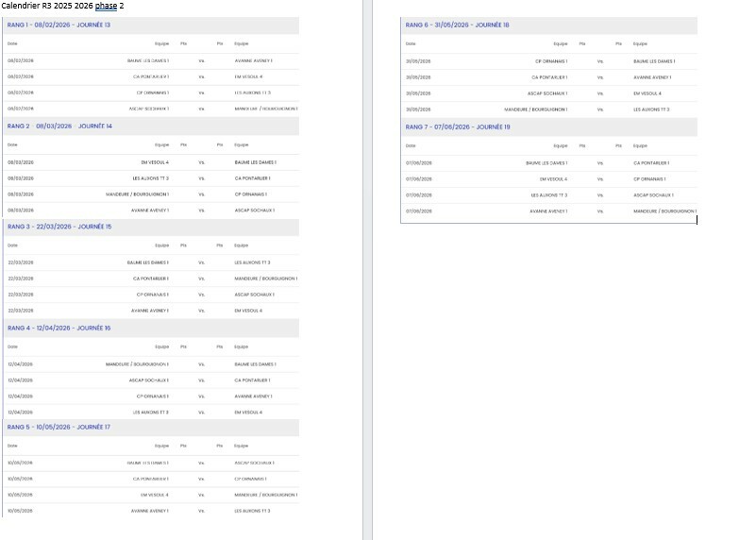Viewport: 756px width, 540px height.
Task: Click the RANG 3 - 22/03/2026 - JOURNÉE 15 heading
Action: (x=59, y=227)
